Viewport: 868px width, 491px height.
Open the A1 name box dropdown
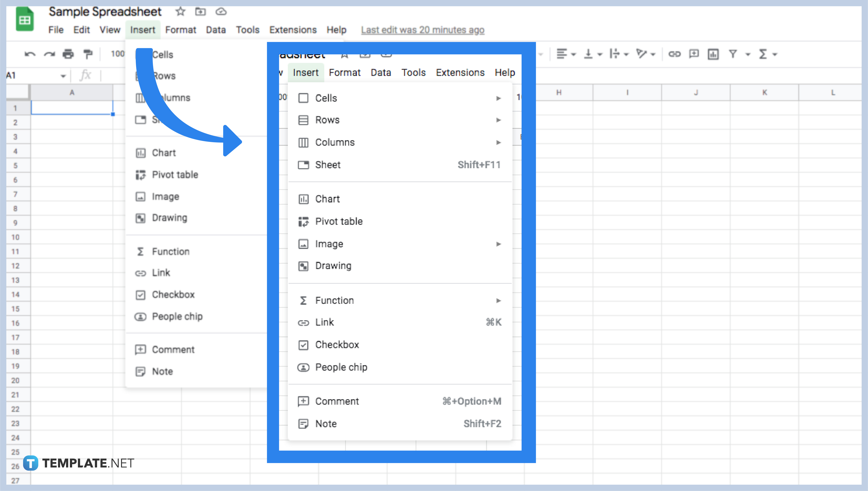click(x=63, y=75)
